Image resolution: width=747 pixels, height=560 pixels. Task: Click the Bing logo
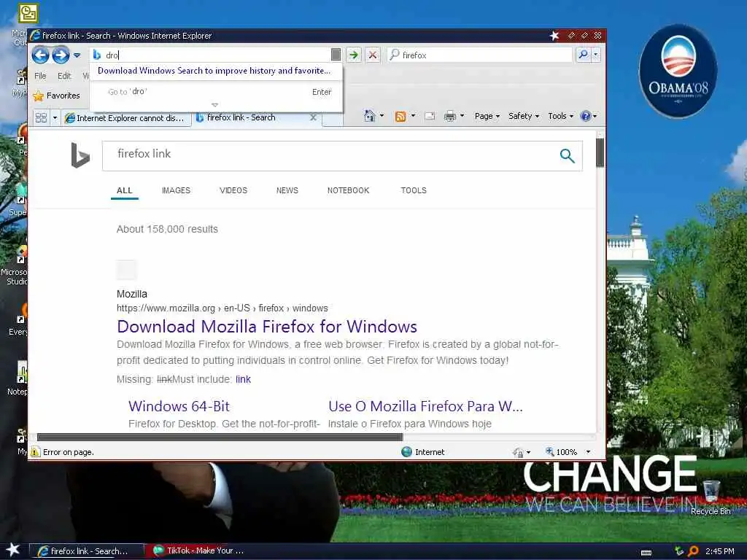80,155
